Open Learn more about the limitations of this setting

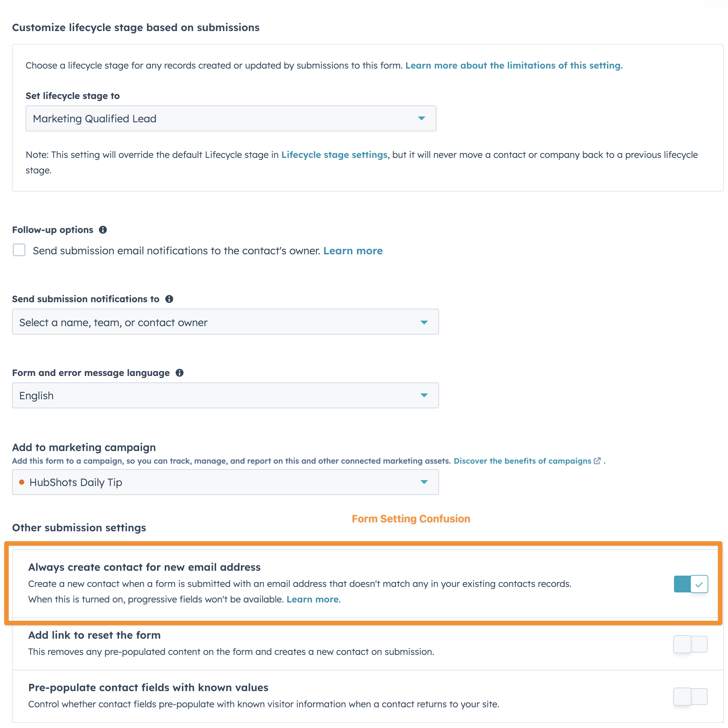coord(514,66)
